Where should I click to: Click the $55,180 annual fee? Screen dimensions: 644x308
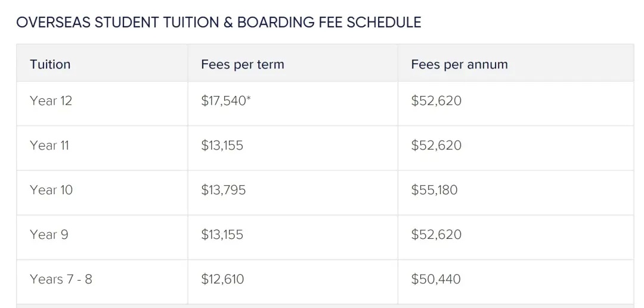point(434,190)
